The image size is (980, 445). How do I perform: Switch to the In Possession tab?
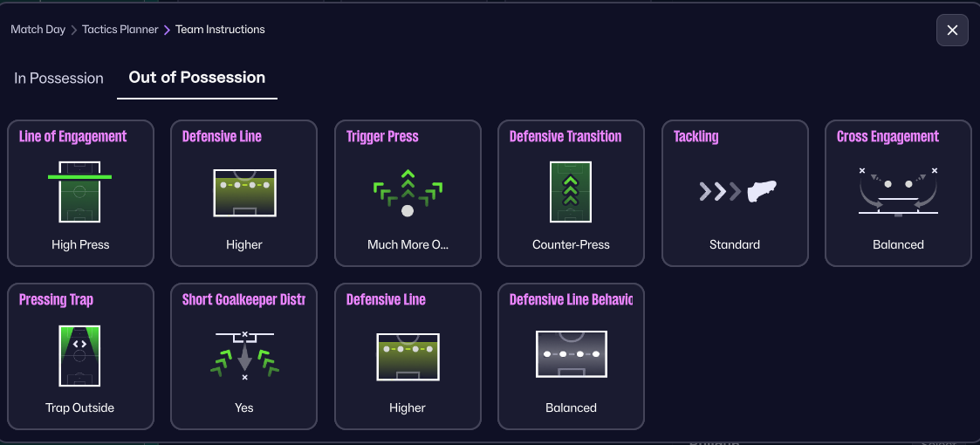click(x=58, y=79)
